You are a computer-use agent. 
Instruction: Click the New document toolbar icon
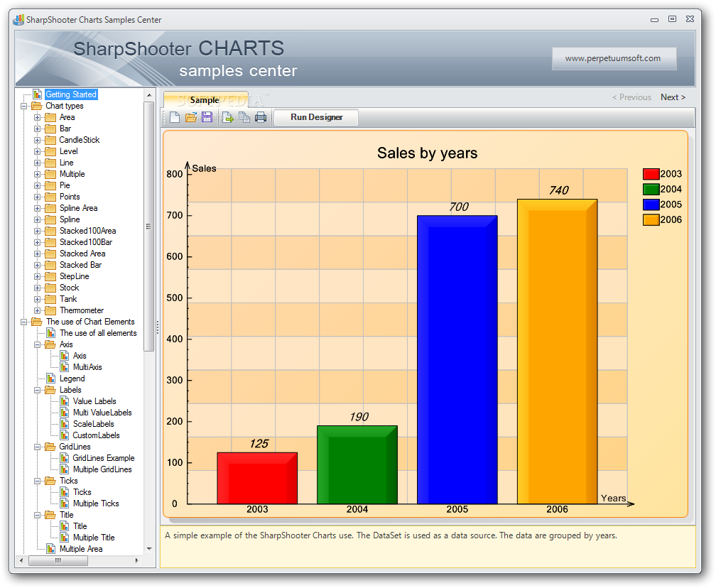[x=175, y=117]
